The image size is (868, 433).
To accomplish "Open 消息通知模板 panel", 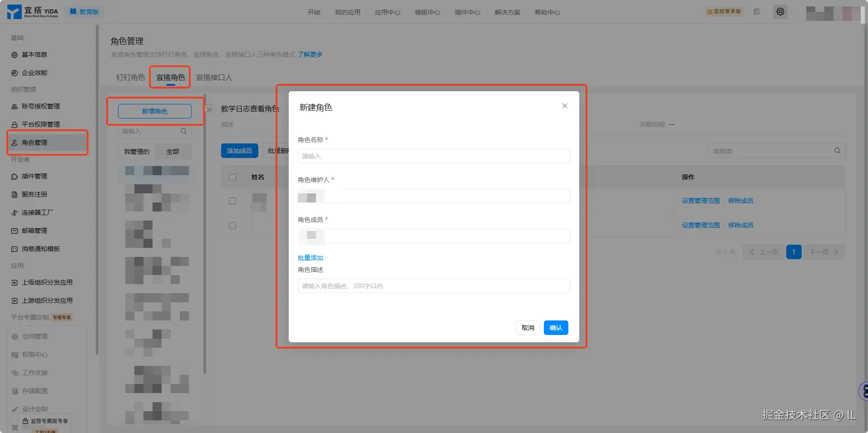I will pos(38,249).
